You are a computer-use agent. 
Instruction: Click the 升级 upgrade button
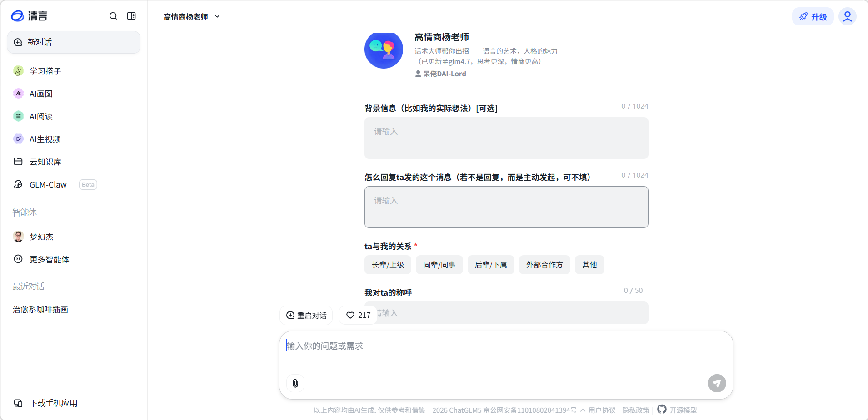[x=813, y=17]
